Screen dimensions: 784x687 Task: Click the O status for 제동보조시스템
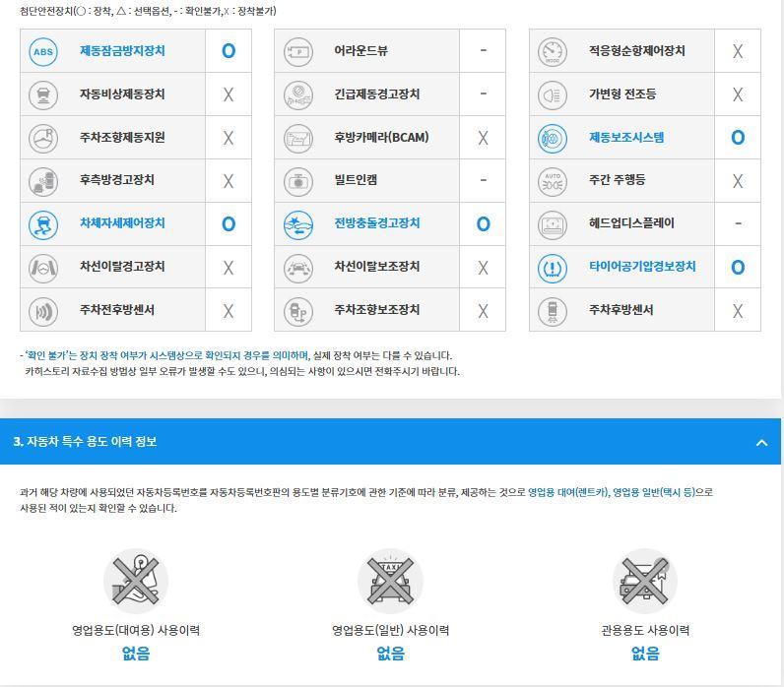point(737,138)
